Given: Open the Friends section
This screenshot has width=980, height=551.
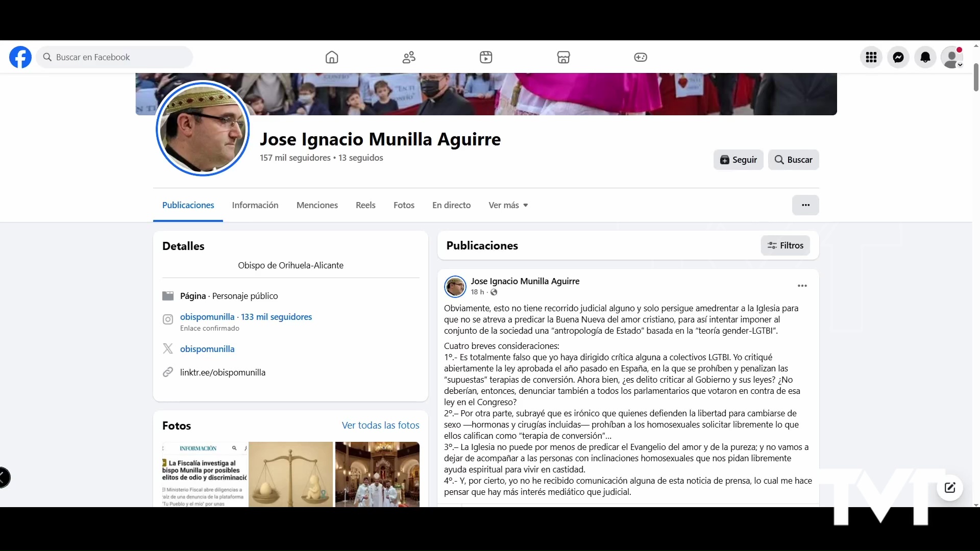Looking at the screenshot, I should [x=409, y=57].
